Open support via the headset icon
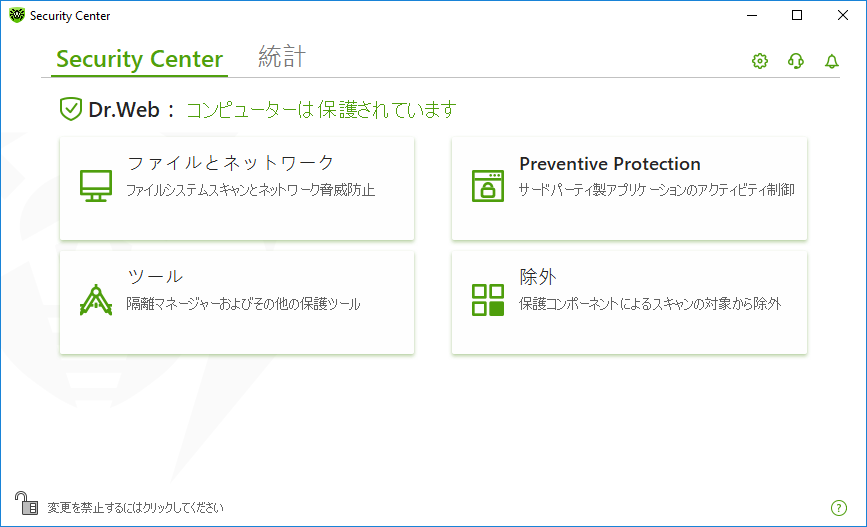This screenshot has width=867, height=527. (x=796, y=61)
